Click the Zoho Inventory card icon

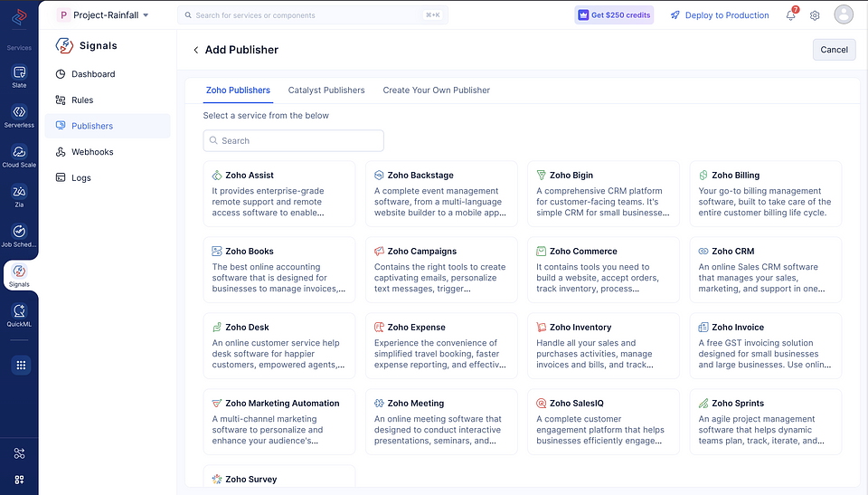tap(542, 327)
